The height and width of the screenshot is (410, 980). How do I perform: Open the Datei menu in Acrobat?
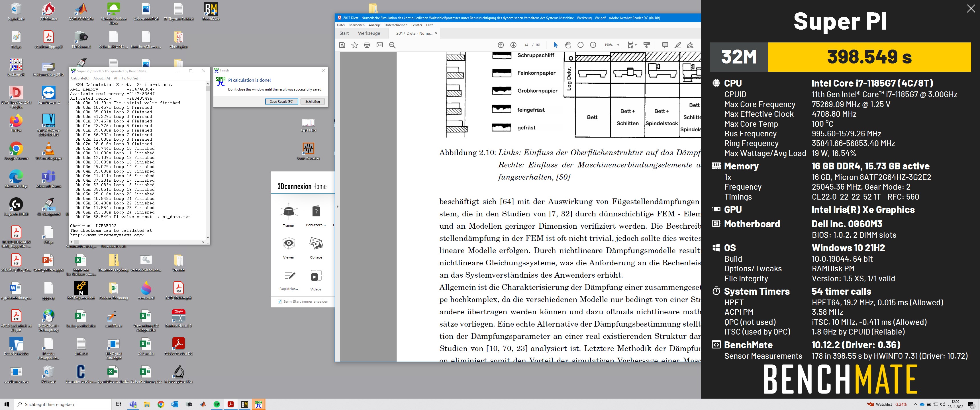tap(341, 25)
